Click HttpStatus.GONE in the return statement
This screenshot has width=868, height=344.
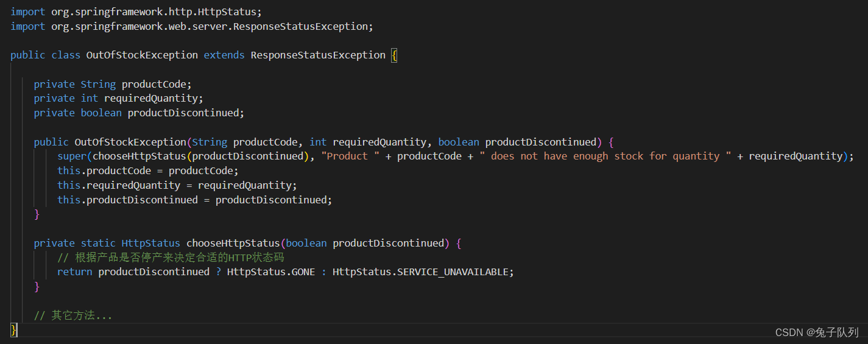click(x=271, y=272)
